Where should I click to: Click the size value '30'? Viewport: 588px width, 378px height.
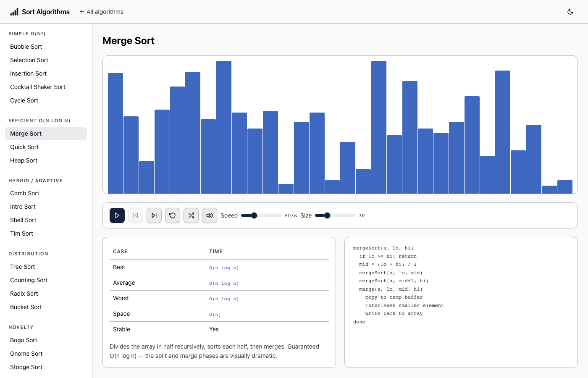(x=362, y=216)
